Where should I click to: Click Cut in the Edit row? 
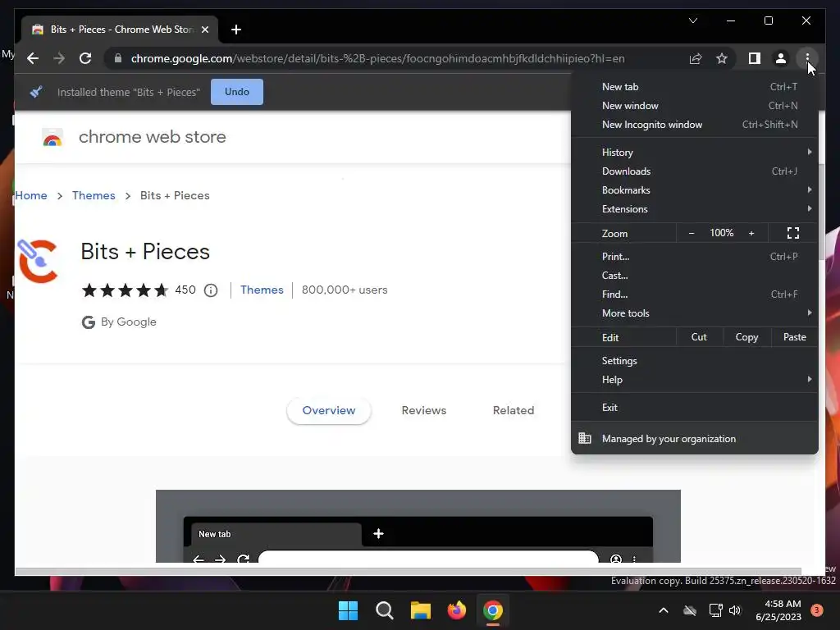(x=699, y=337)
